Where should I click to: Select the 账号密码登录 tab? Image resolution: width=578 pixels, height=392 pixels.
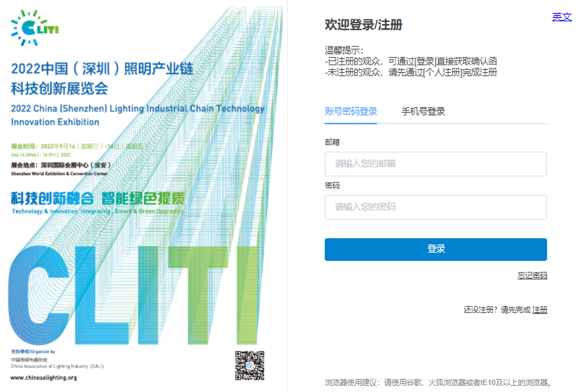351,111
